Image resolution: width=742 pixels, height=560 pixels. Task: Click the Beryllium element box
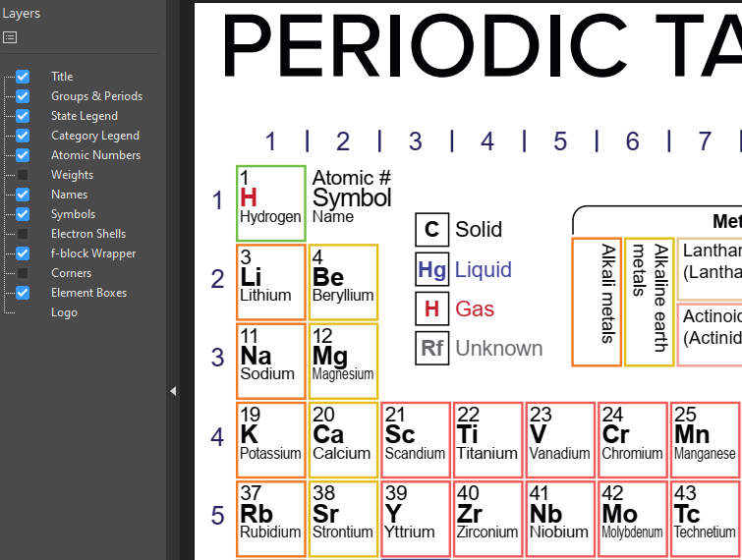click(344, 282)
